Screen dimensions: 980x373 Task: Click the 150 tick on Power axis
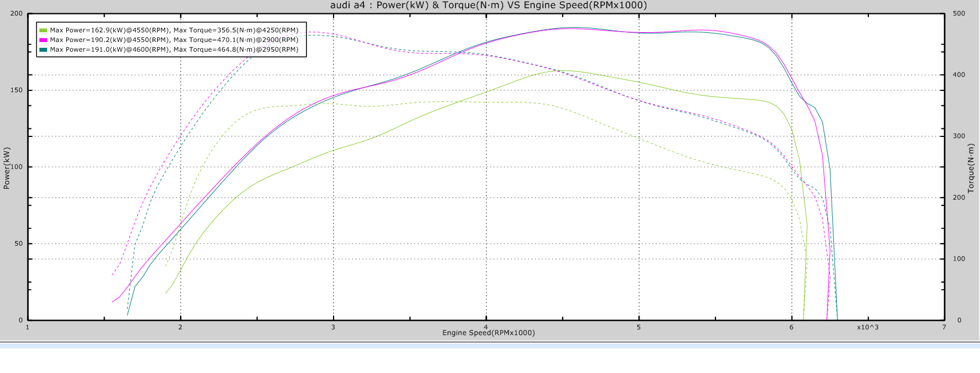[x=17, y=90]
